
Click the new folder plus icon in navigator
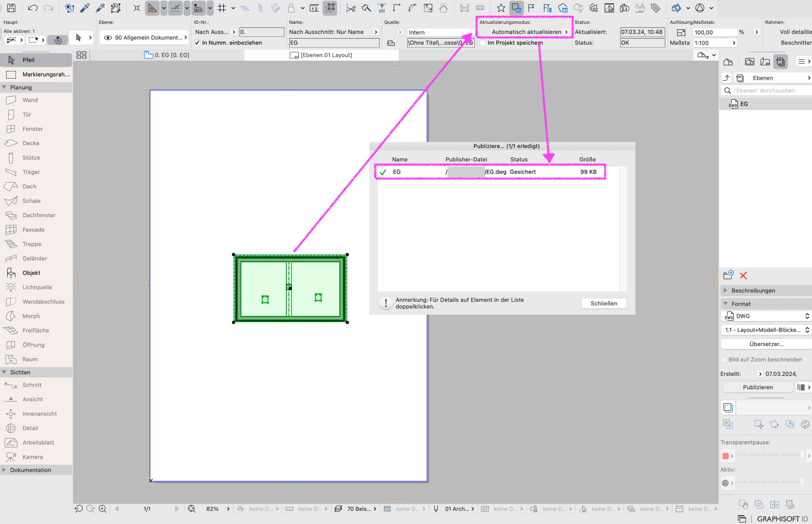(728, 275)
